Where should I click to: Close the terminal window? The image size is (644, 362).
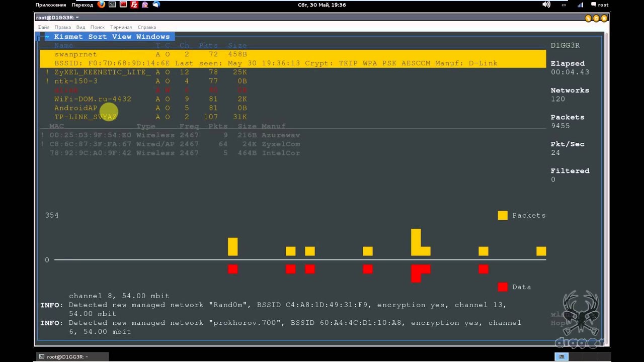pyautogui.click(x=604, y=18)
